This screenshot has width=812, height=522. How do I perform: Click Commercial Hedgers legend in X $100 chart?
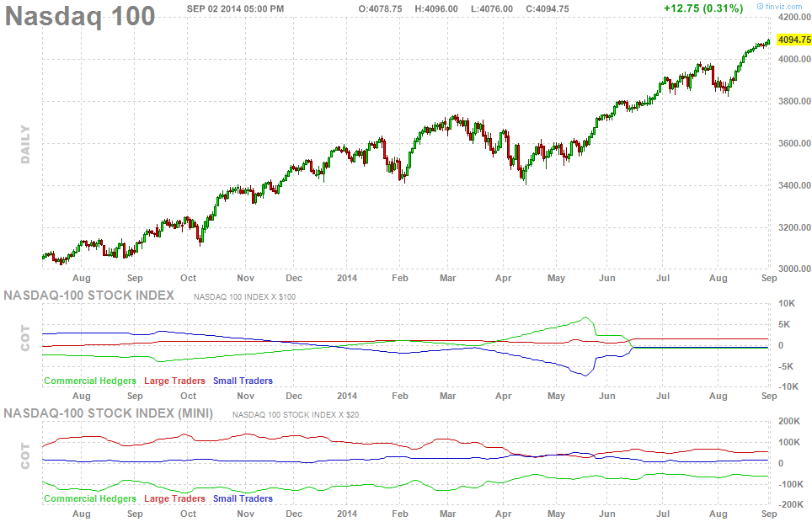(x=90, y=381)
